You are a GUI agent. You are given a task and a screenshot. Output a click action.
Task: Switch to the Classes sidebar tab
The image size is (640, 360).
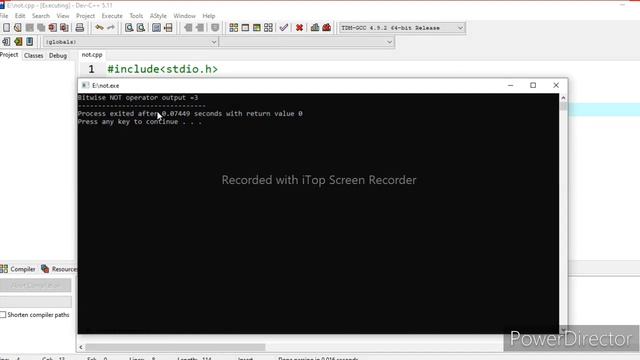coord(33,55)
